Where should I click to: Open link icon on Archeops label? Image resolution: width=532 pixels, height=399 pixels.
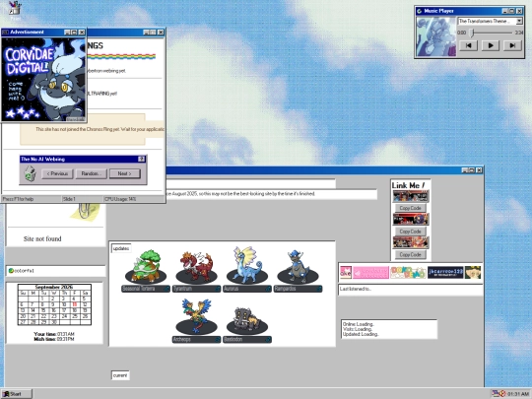217,339
